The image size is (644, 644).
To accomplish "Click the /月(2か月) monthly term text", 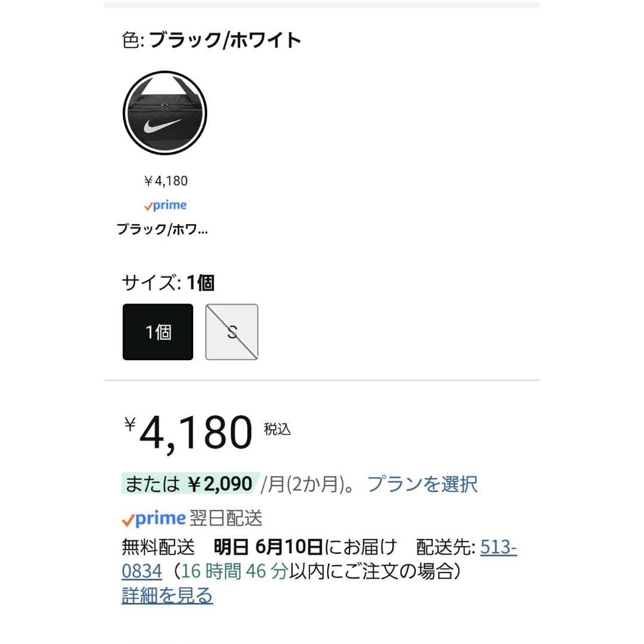I will point(303,484).
